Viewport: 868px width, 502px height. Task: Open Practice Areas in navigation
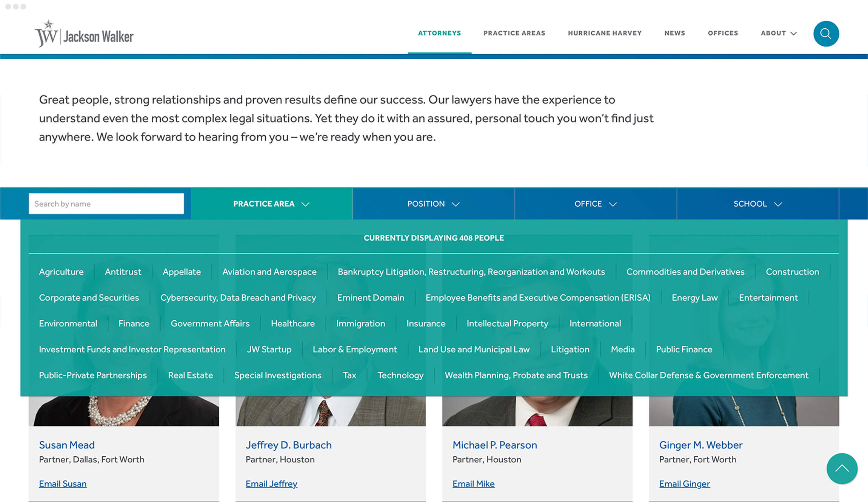click(x=514, y=33)
